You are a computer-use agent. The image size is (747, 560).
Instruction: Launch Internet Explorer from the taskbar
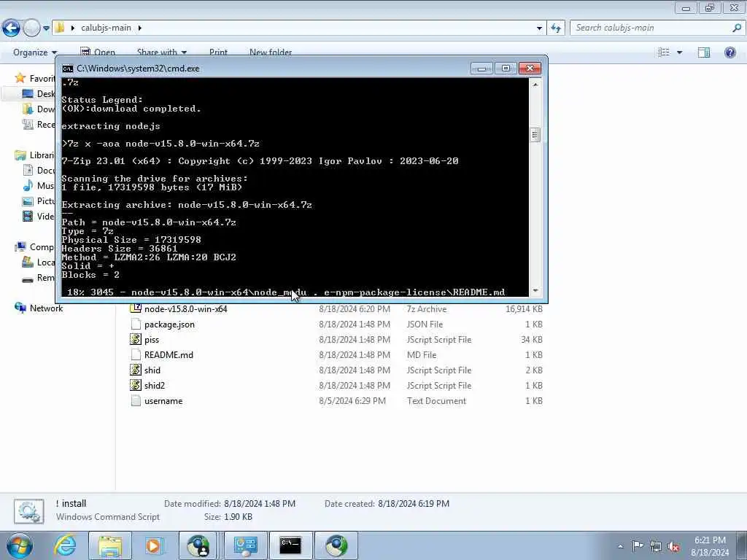point(65,545)
